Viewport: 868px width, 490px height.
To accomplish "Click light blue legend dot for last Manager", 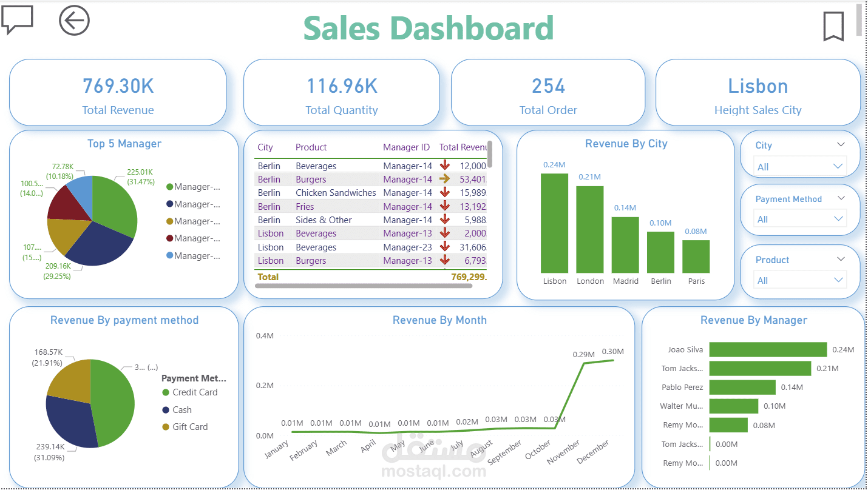I will pos(170,256).
